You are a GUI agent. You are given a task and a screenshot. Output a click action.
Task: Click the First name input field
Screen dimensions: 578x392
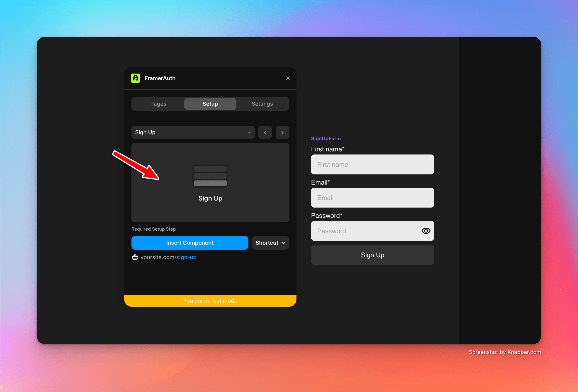click(x=372, y=164)
